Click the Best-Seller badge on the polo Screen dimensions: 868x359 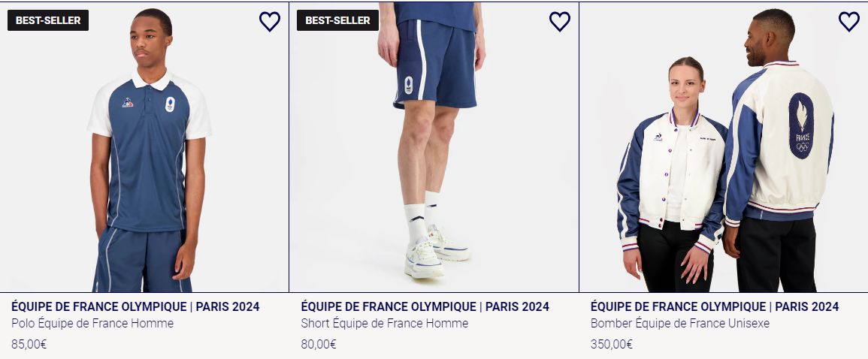coord(48,20)
